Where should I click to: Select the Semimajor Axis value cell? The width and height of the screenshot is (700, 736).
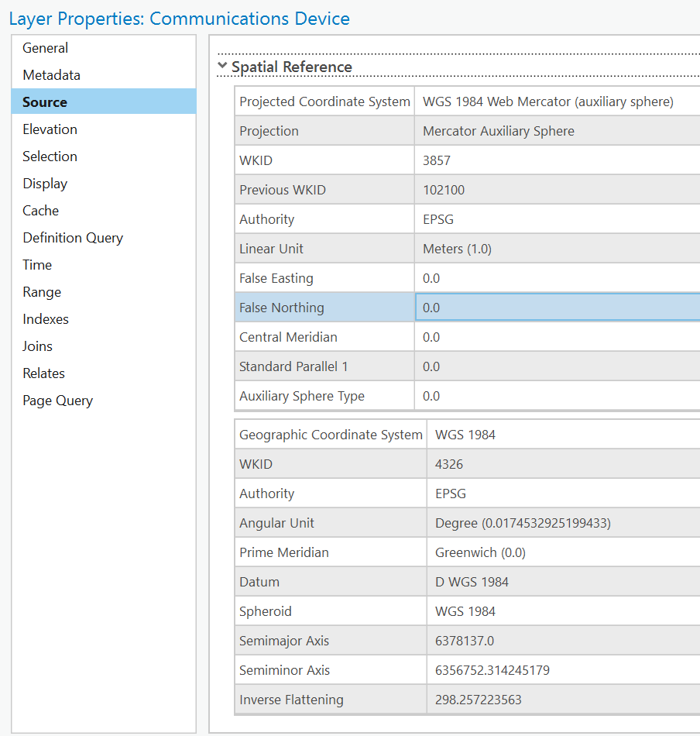(x=542, y=641)
